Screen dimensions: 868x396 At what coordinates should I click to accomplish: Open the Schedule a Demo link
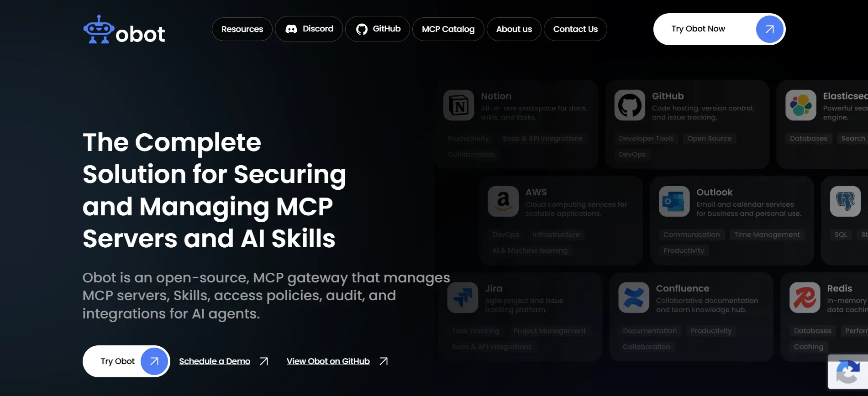pyautogui.click(x=215, y=361)
